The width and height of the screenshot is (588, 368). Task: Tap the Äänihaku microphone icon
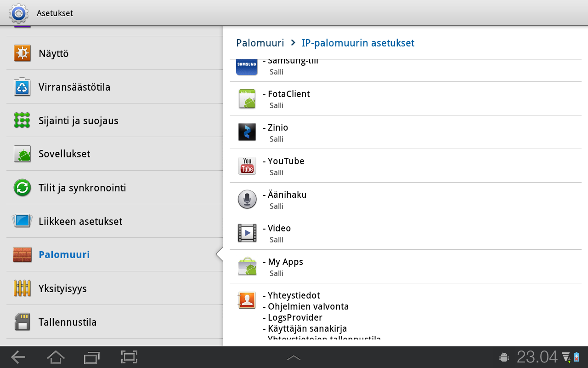pyautogui.click(x=247, y=199)
